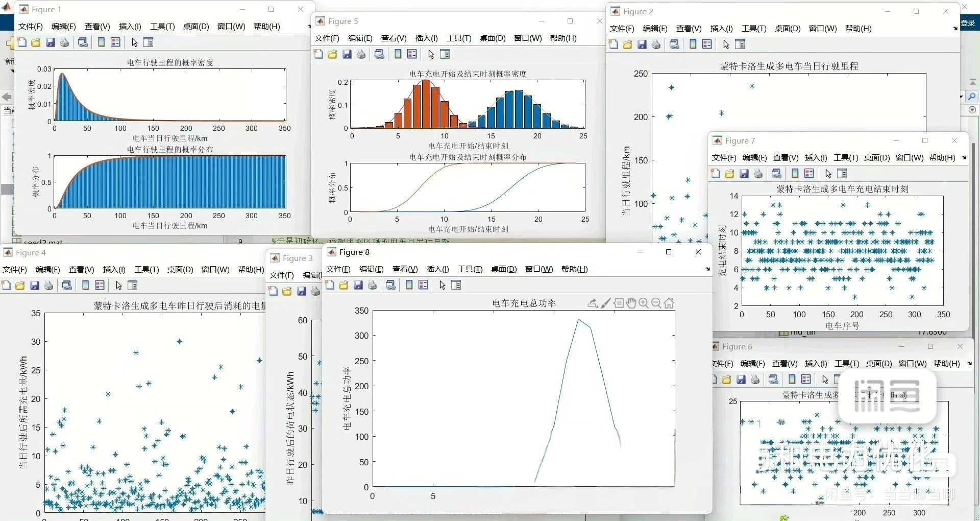
Task: Click New Figure icon in Figure 5 toolbar
Action: coord(318,54)
